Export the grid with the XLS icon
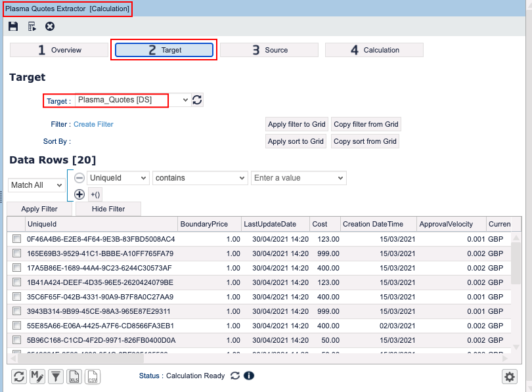 (x=75, y=376)
